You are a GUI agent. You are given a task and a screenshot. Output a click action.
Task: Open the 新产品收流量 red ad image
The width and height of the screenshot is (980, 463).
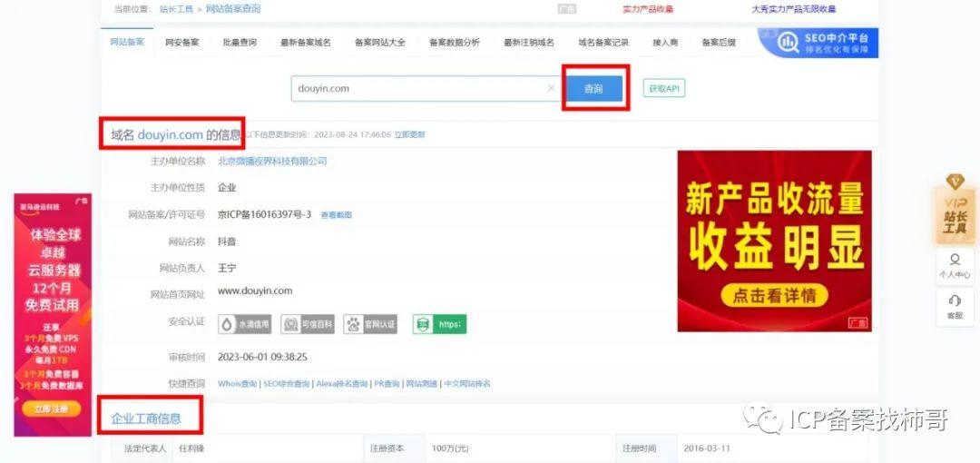[774, 241]
